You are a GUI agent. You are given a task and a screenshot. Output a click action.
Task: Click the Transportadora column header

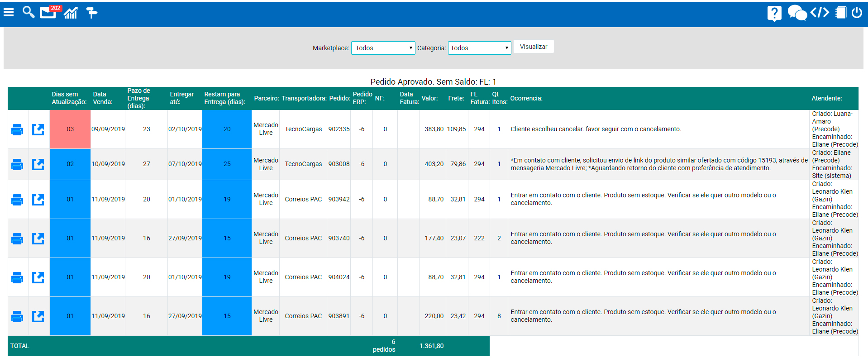point(304,98)
